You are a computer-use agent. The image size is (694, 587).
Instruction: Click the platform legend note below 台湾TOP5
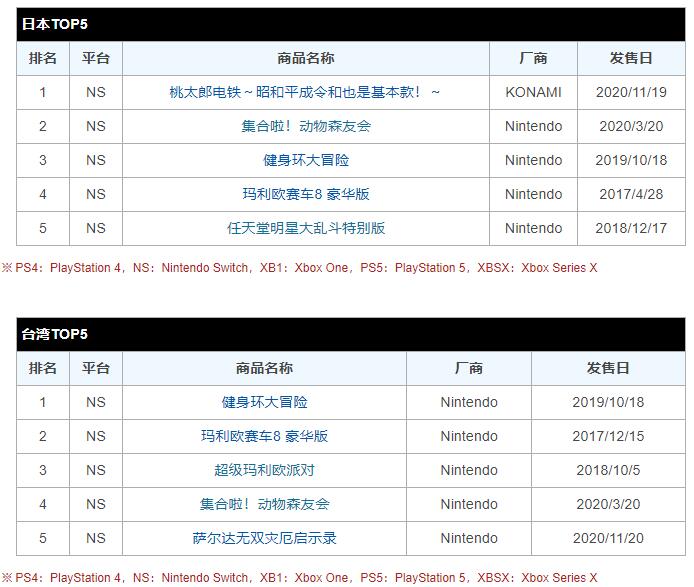tap(300, 577)
